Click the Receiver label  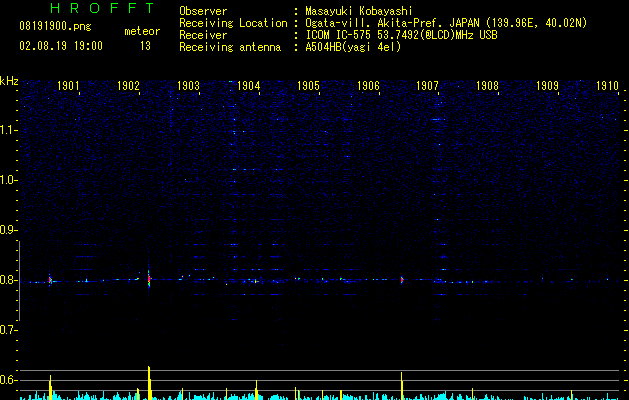(x=203, y=35)
